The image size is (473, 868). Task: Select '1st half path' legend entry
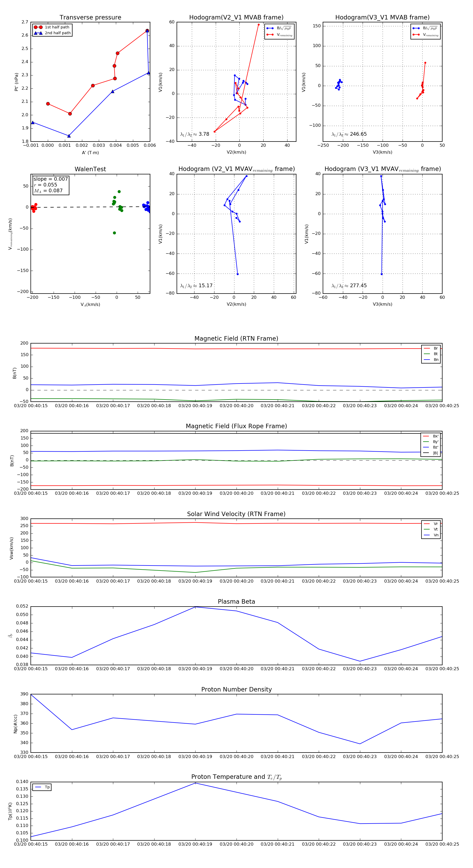coord(52,27)
